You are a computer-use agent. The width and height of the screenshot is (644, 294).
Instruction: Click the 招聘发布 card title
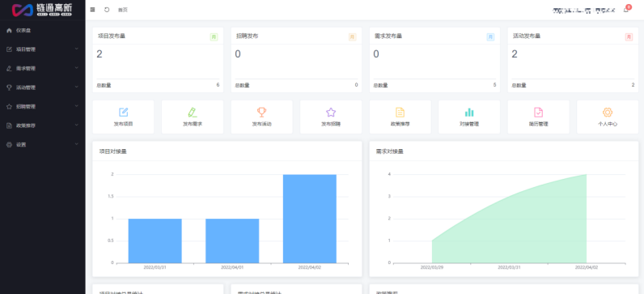tap(248, 36)
